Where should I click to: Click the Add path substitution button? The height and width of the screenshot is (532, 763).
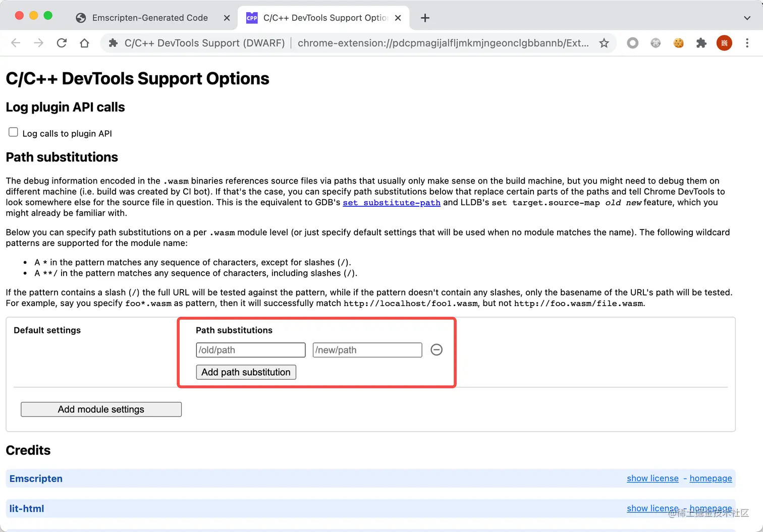246,372
